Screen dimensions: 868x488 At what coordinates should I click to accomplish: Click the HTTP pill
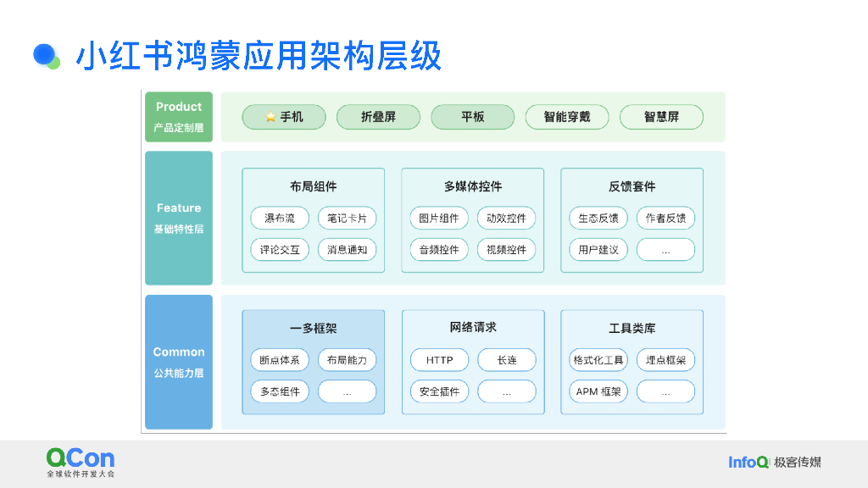point(440,359)
